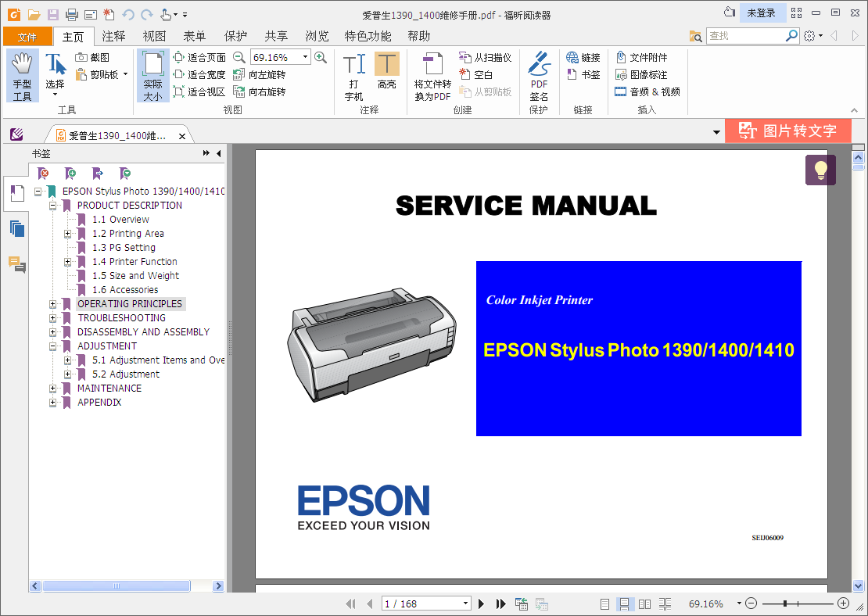Image resolution: width=868 pixels, height=616 pixels.
Task: Open the page number dropdown arrow
Action: pyautogui.click(x=466, y=603)
